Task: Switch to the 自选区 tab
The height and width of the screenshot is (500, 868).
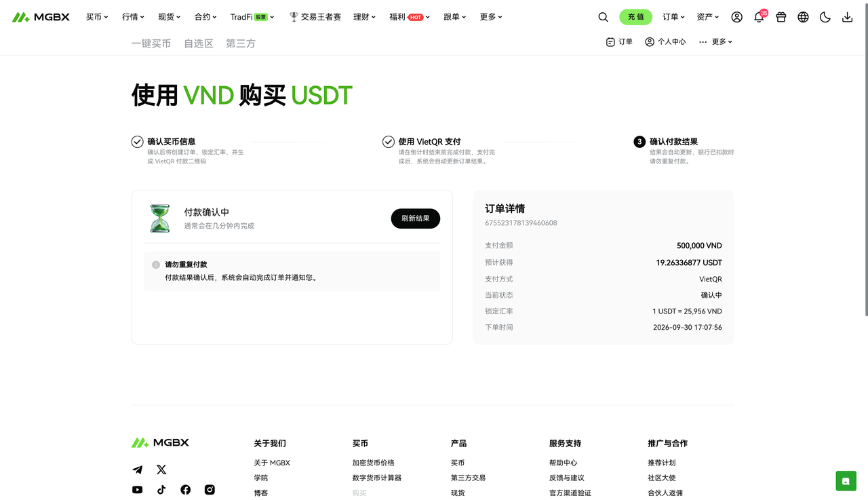Action: pos(199,43)
